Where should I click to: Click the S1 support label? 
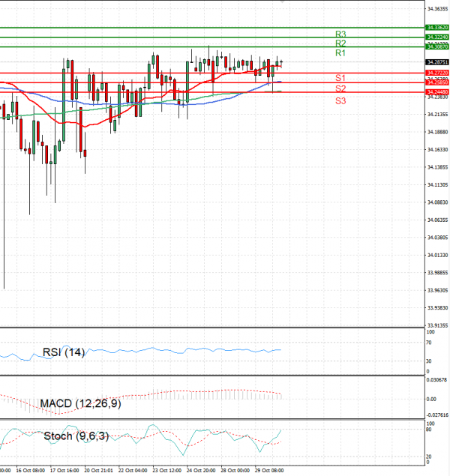pos(340,78)
